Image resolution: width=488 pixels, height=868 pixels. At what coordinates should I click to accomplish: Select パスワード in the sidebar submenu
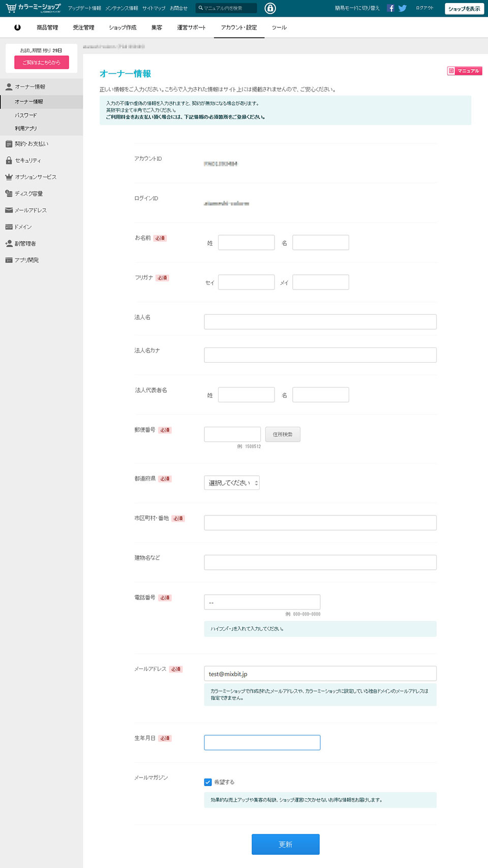tap(26, 115)
